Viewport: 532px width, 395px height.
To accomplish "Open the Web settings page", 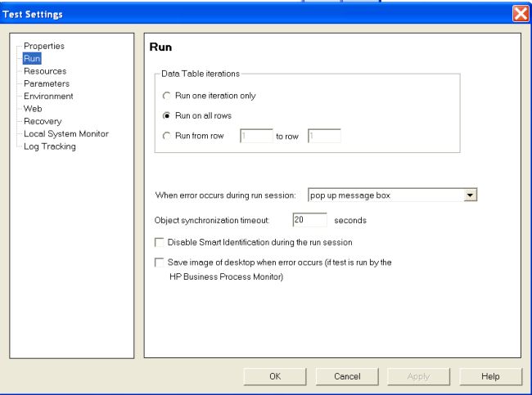I will pyautogui.click(x=33, y=109).
